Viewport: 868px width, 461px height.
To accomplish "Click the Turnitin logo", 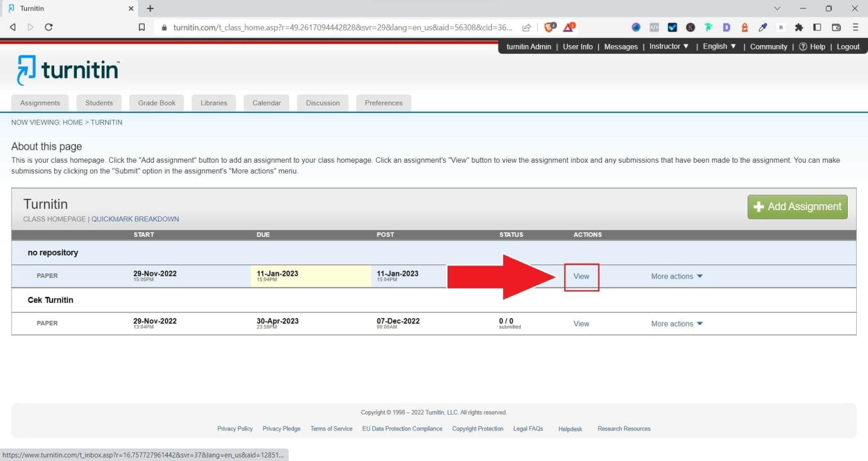I will point(67,69).
